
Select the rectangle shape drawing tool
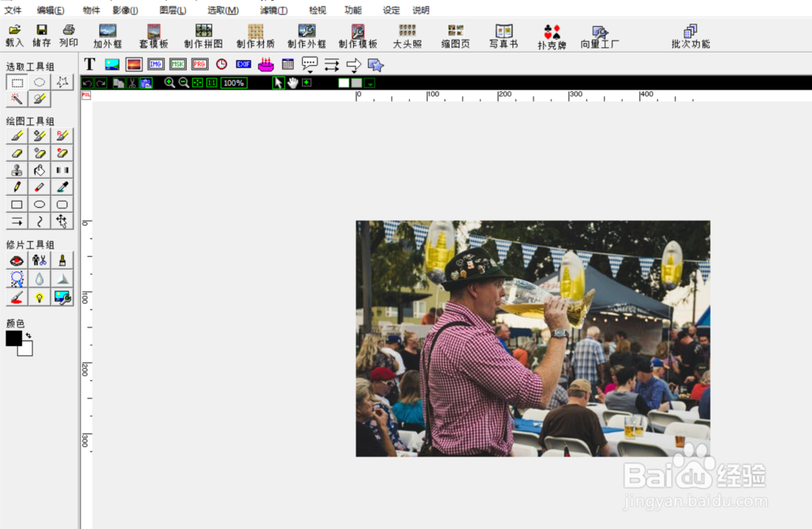pyautogui.click(x=17, y=204)
